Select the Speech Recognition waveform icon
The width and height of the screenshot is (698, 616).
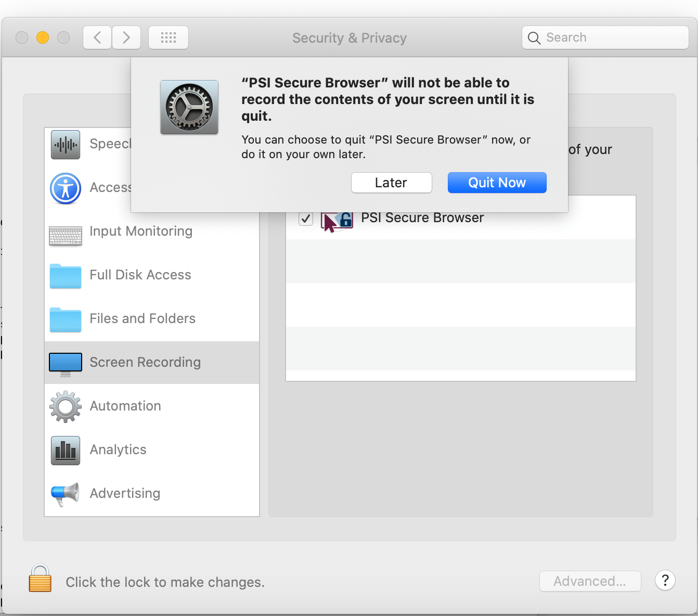pyautogui.click(x=66, y=145)
